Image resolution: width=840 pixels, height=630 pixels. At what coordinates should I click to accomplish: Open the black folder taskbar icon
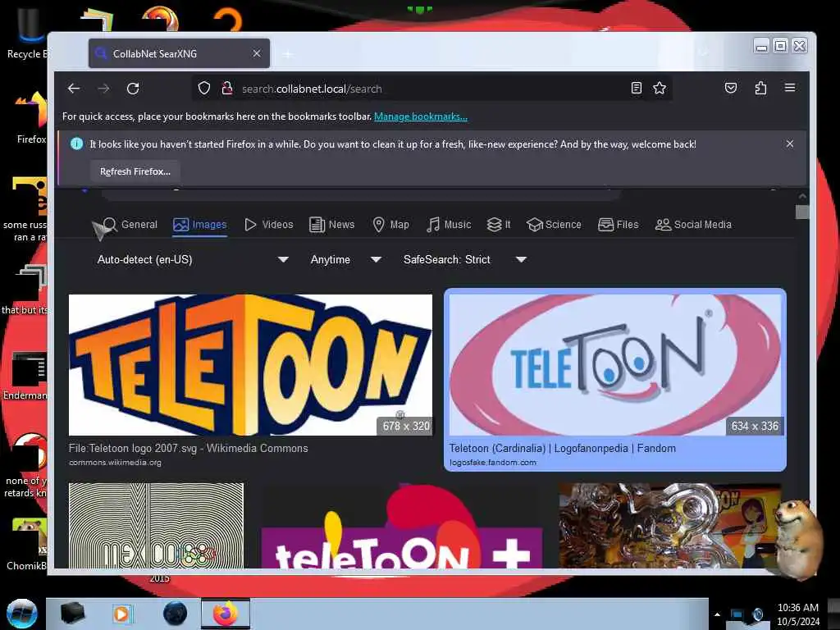pyautogui.click(x=72, y=614)
